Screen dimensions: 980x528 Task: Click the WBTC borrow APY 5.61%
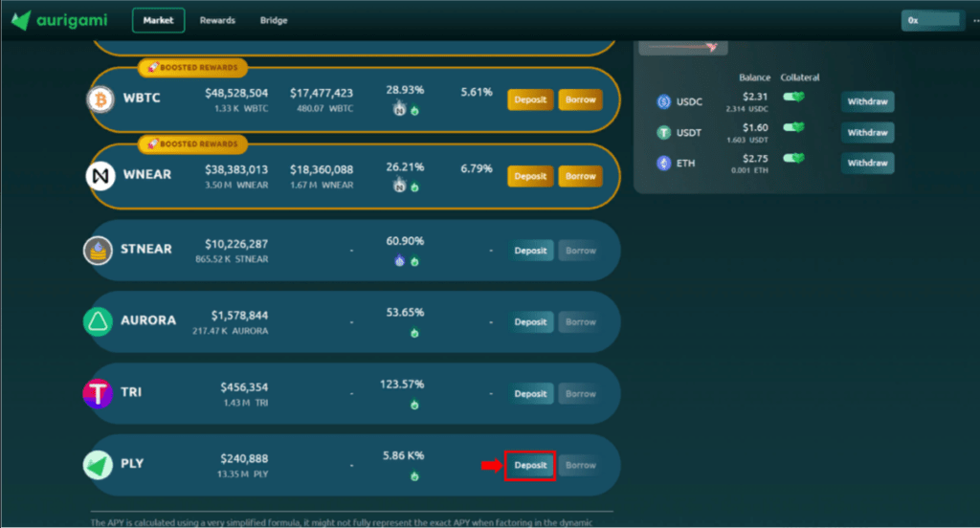(477, 92)
